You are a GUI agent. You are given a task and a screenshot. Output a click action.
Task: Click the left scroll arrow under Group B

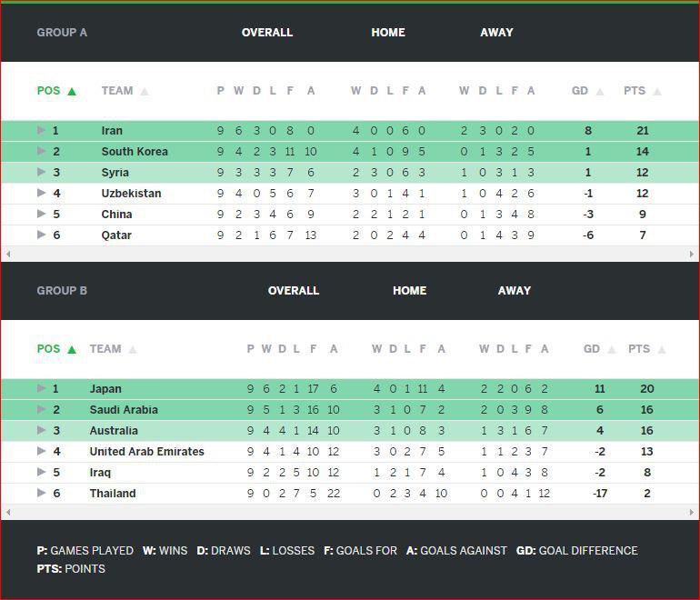point(7,513)
